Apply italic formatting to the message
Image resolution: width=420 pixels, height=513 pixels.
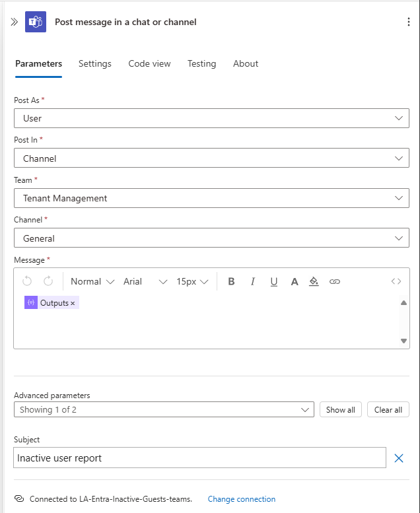tap(252, 281)
